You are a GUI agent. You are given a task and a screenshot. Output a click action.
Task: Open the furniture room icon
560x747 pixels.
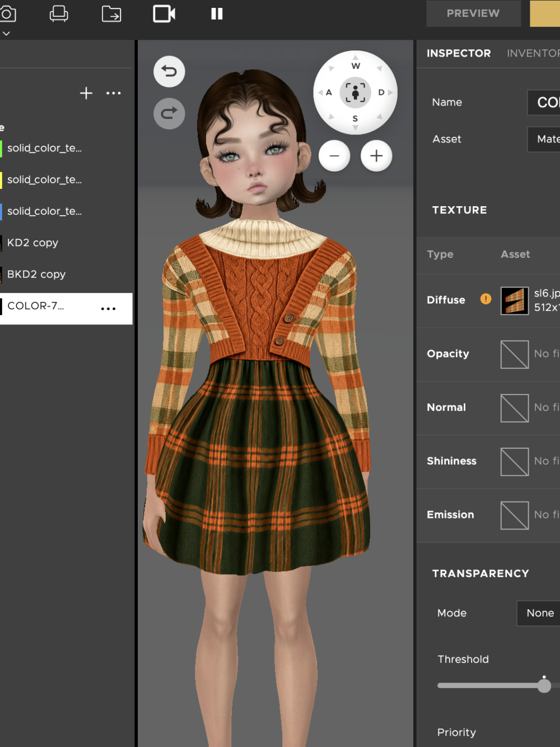point(59,13)
